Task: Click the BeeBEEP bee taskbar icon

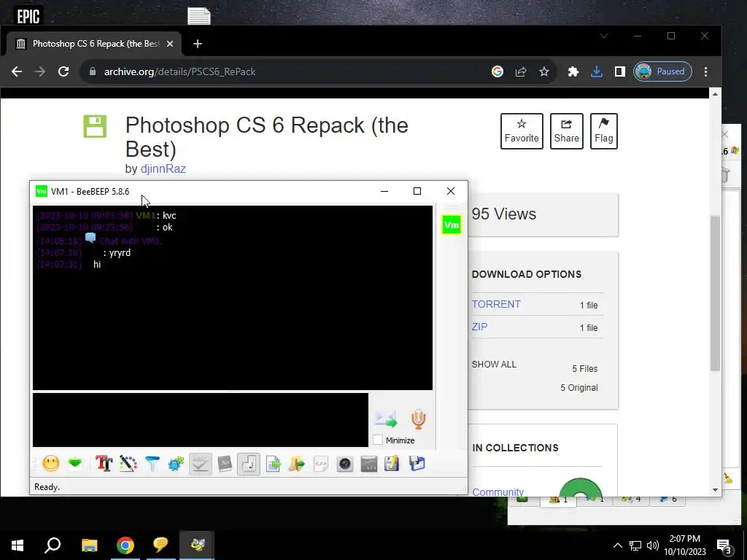Action: (197, 545)
